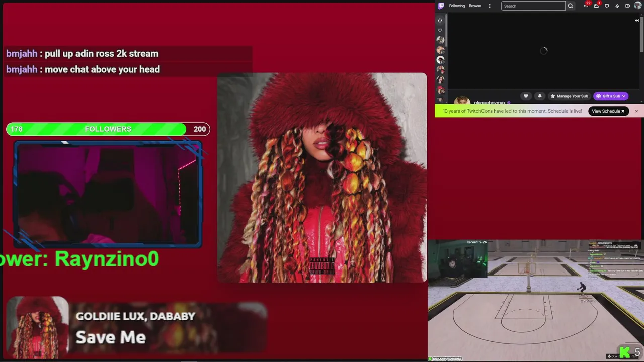
Task: Open the Following page on Twitch
Action: pos(457,6)
